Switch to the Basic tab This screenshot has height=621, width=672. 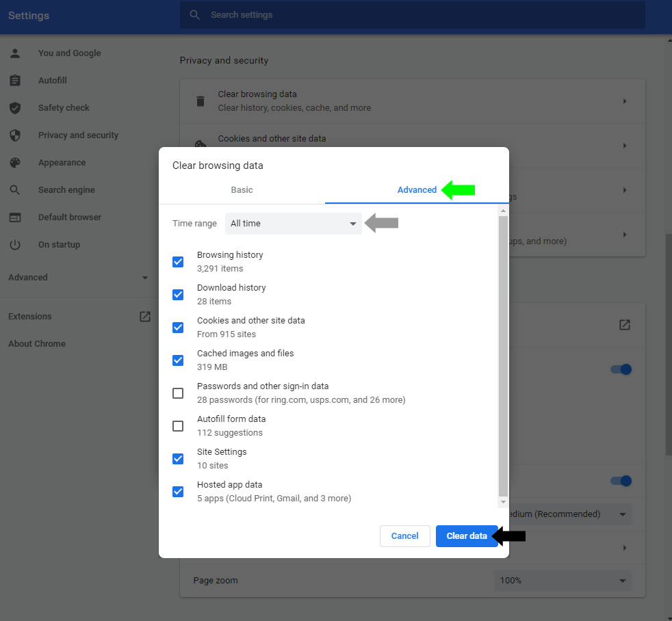[242, 189]
